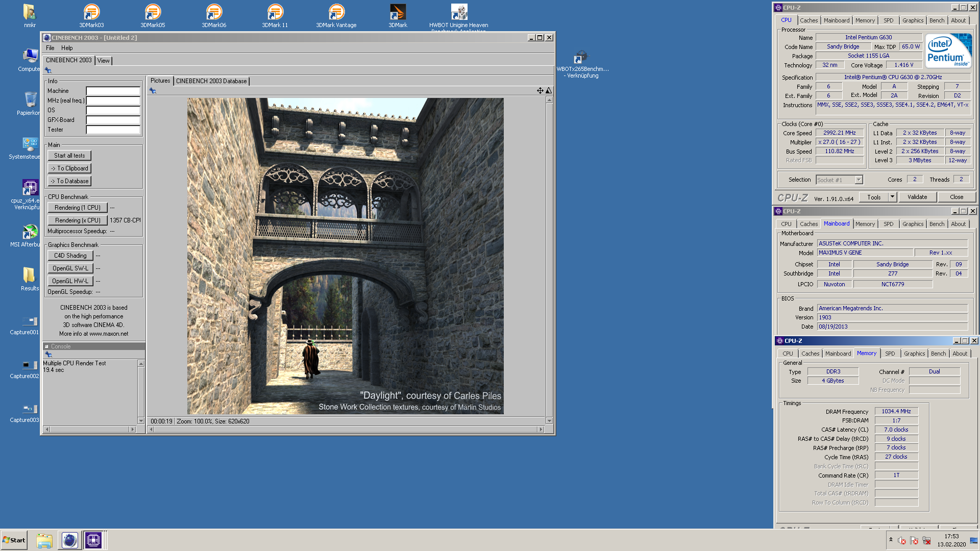Click the small icon below the Pictures tab
The image size is (980, 551).
(153, 91)
